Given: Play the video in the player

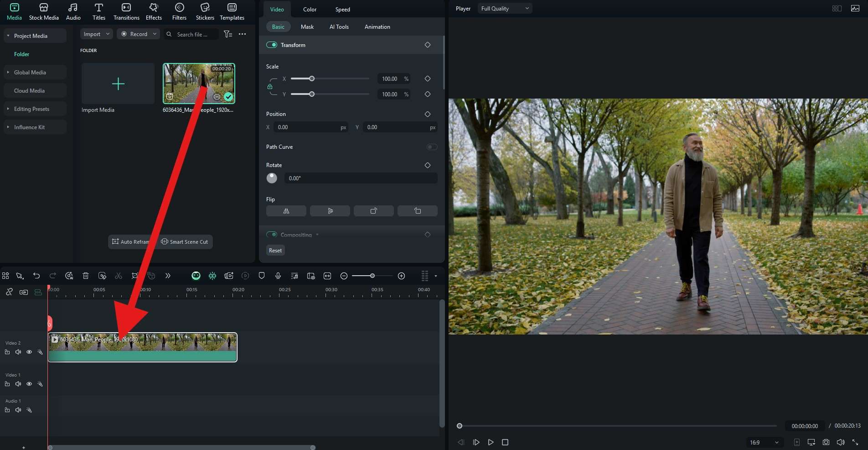Looking at the screenshot, I should (x=491, y=442).
